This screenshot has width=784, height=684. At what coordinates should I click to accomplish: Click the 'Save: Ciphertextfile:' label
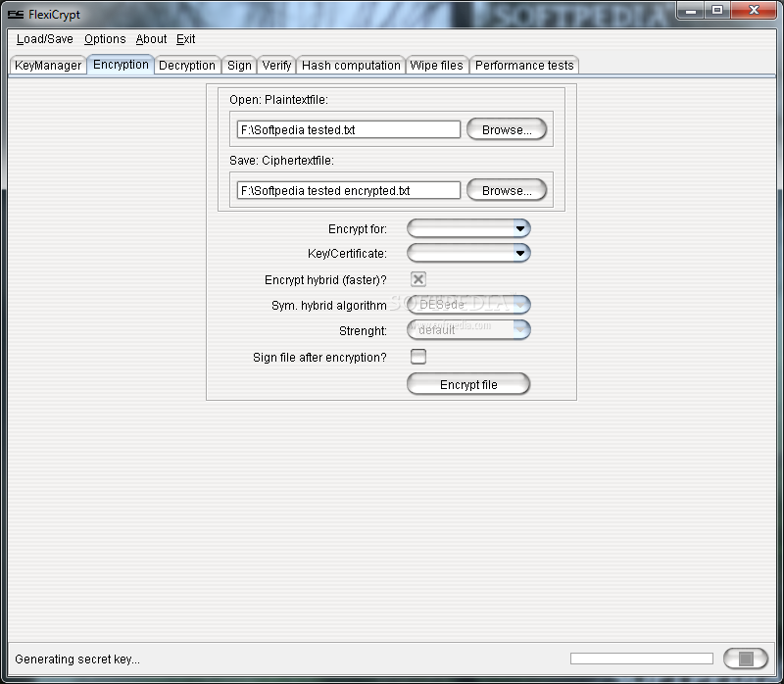[x=281, y=161]
